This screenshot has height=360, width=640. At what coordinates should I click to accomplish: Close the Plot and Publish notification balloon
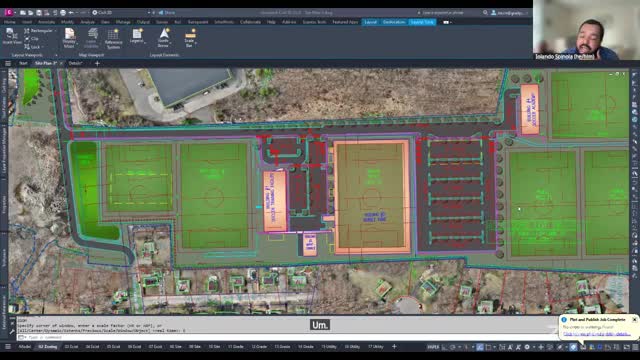(x=634, y=320)
